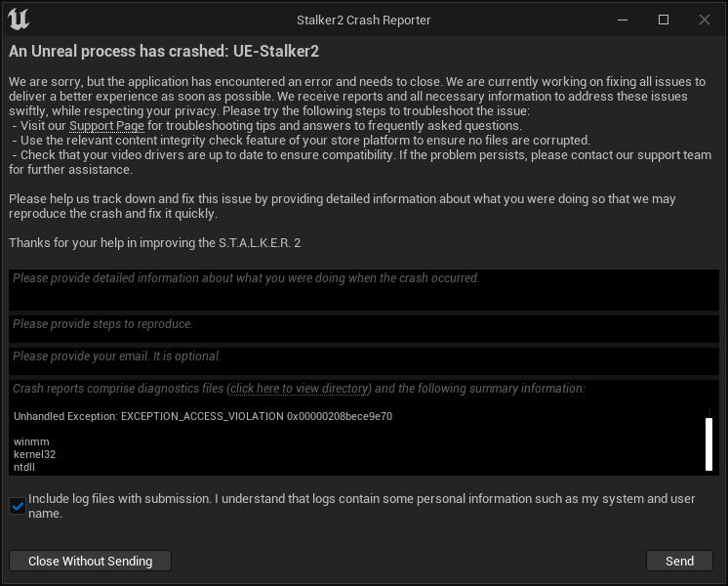This screenshot has height=586, width=728.
Task: Click the 'An Unreal process has crashed' heading
Action: pos(164,51)
